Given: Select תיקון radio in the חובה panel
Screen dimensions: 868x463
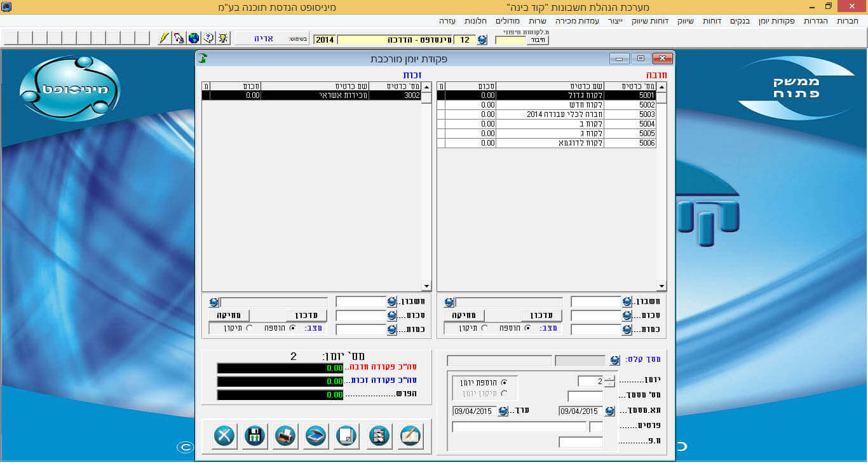Looking at the screenshot, I should 485,328.
